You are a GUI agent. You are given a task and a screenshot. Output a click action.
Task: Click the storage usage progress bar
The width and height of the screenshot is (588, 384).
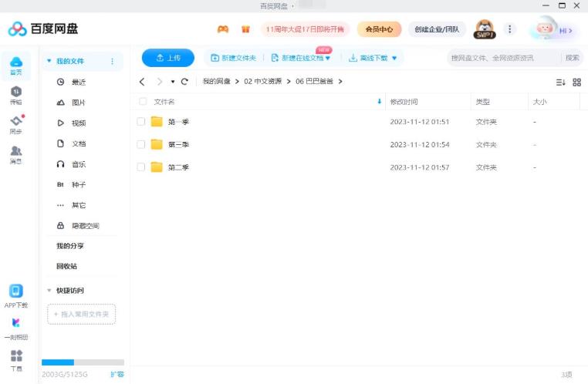[x=83, y=362]
